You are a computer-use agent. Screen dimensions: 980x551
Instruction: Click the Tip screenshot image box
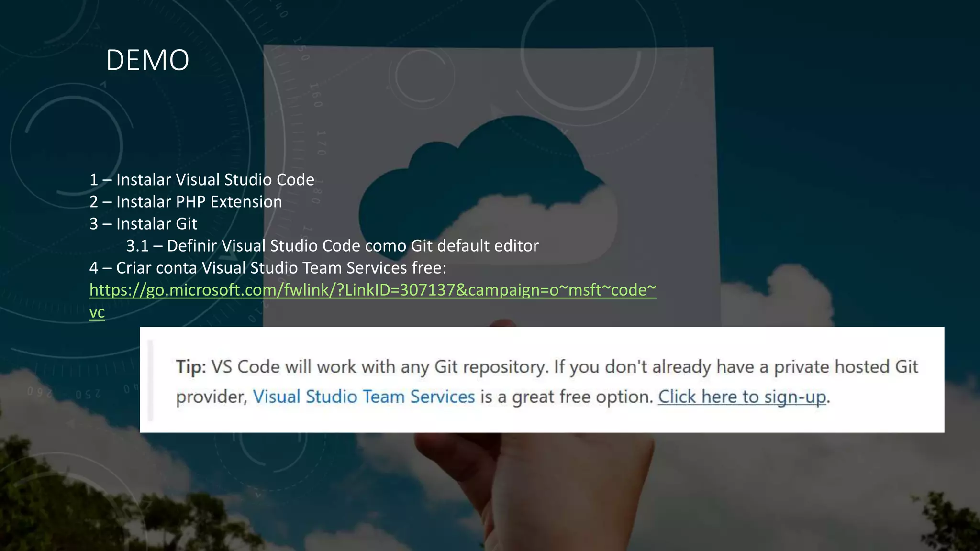coord(542,380)
